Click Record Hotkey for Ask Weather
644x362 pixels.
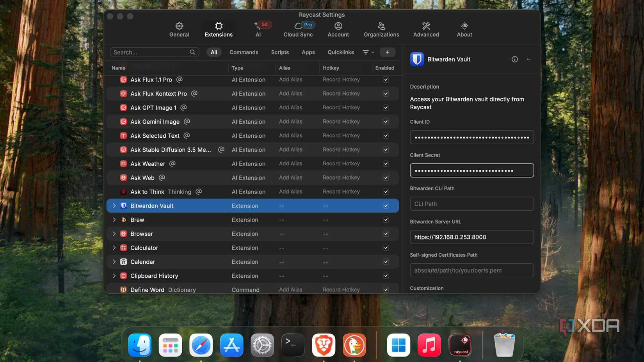coord(341,163)
